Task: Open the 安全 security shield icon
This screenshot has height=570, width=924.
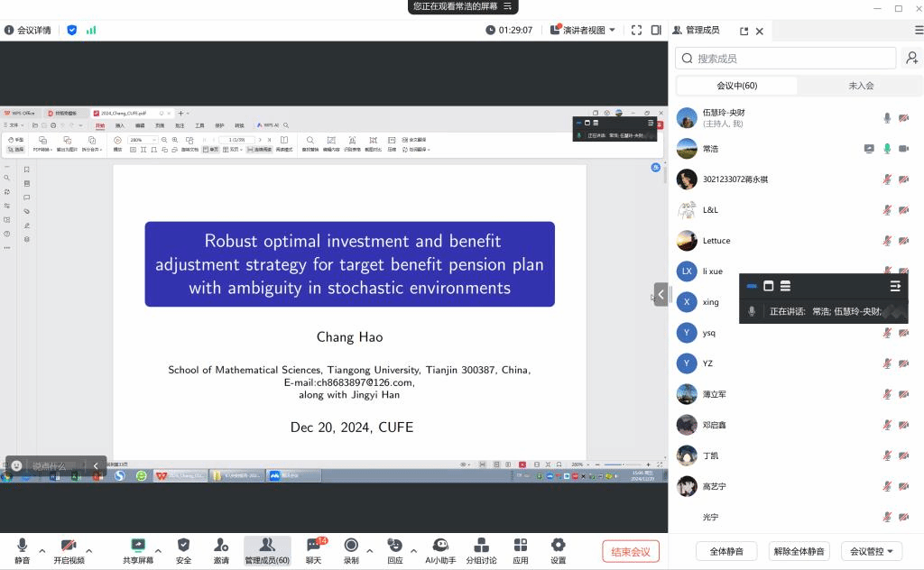Action: [x=183, y=546]
